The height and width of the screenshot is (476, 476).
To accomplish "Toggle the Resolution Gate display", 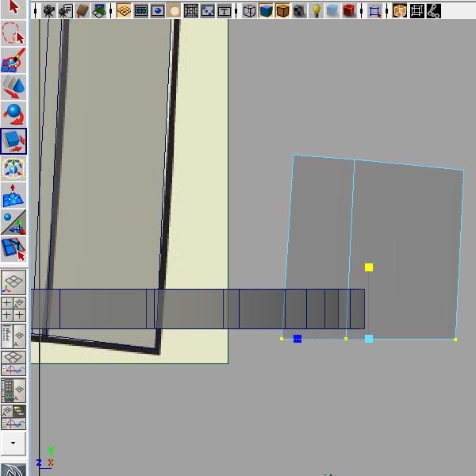I will pos(158,11).
